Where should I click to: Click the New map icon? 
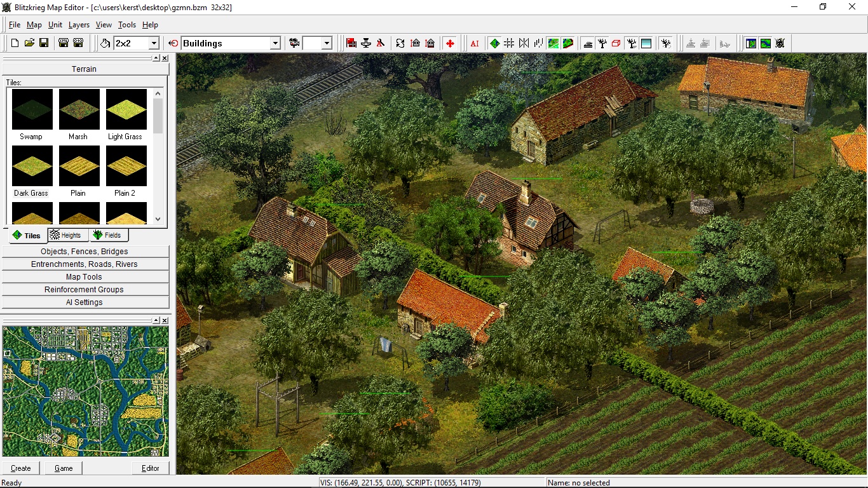coord(15,43)
